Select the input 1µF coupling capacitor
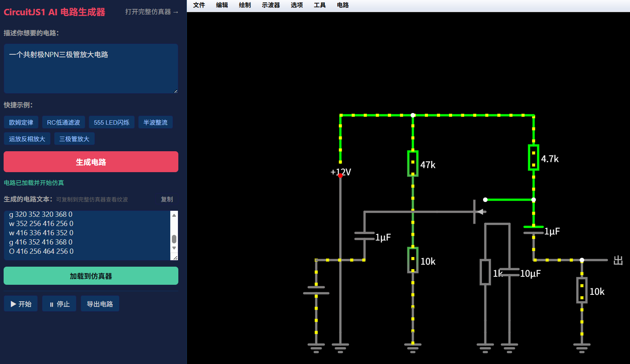630x364 pixels. click(364, 236)
